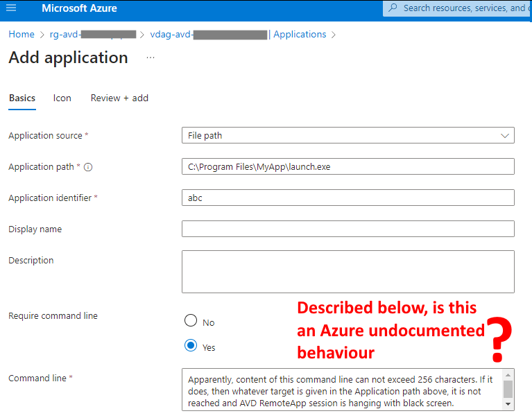Screen dimensions: 532x418
Task: Click the Description label
Action: point(31,261)
